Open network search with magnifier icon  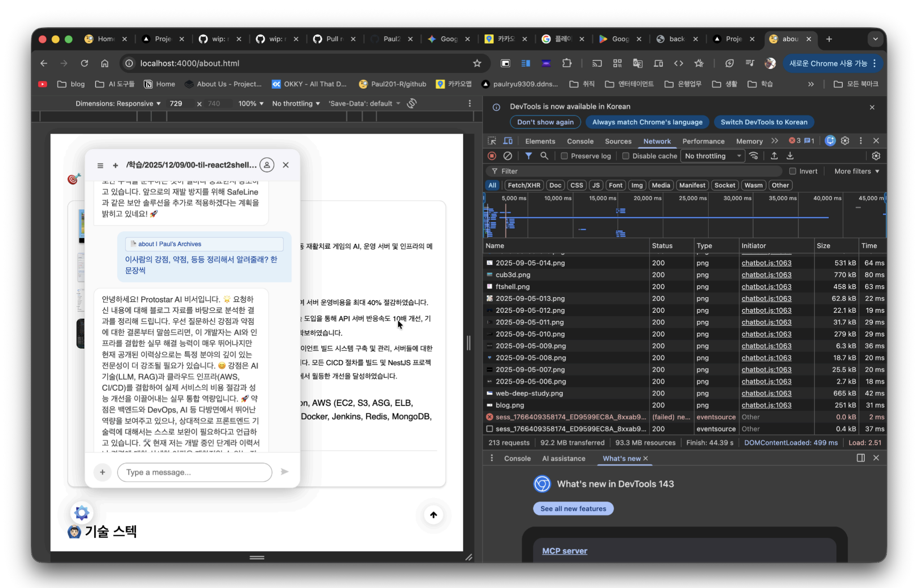pyautogui.click(x=544, y=156)
